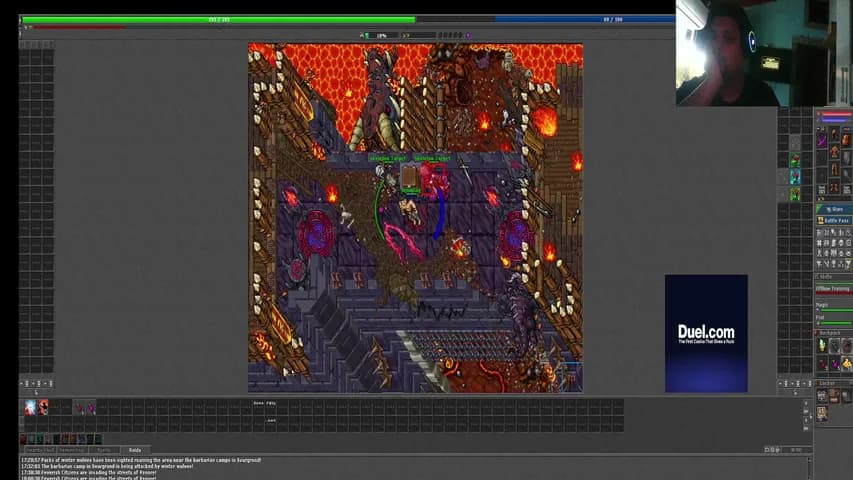Click the winter wolves sighted raid message
853x480 pixels.
pos(141,460)
